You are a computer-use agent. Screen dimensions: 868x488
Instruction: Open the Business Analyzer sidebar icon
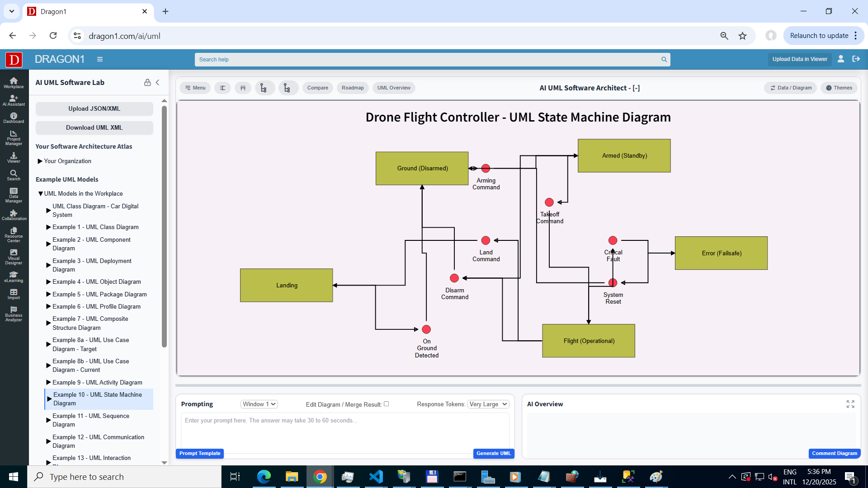click(x=14, y=314)
